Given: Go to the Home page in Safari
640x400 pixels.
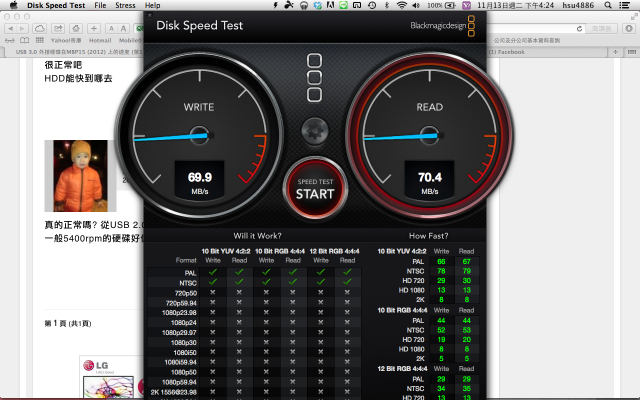Looking at the screenshot, I should pyautogui.click(x=76, y=29).
